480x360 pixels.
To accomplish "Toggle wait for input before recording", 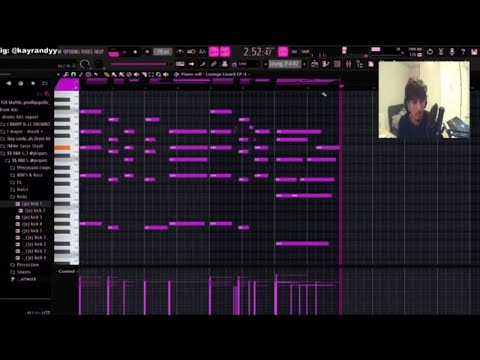I will 191,52.
